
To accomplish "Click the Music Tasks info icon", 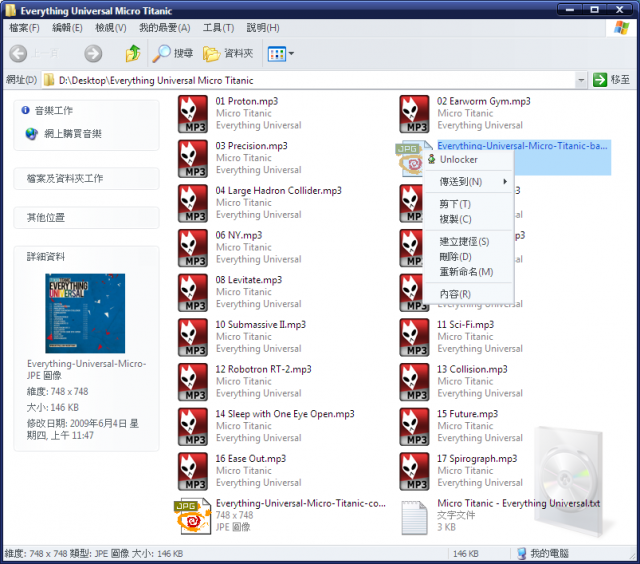I will pyautogui.click(x=25, y=110).
